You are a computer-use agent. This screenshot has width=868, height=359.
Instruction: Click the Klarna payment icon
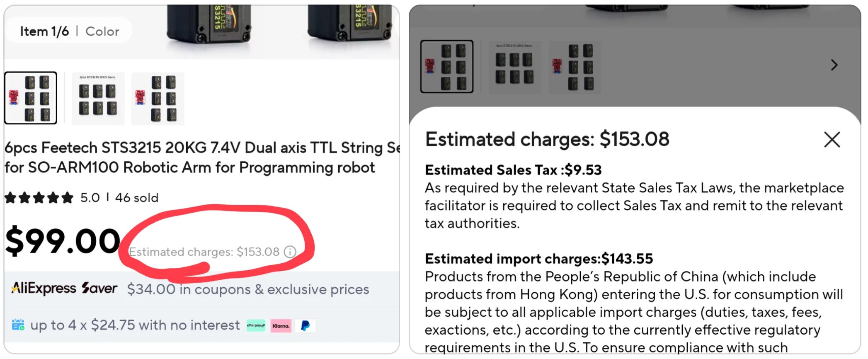[281, 326]
